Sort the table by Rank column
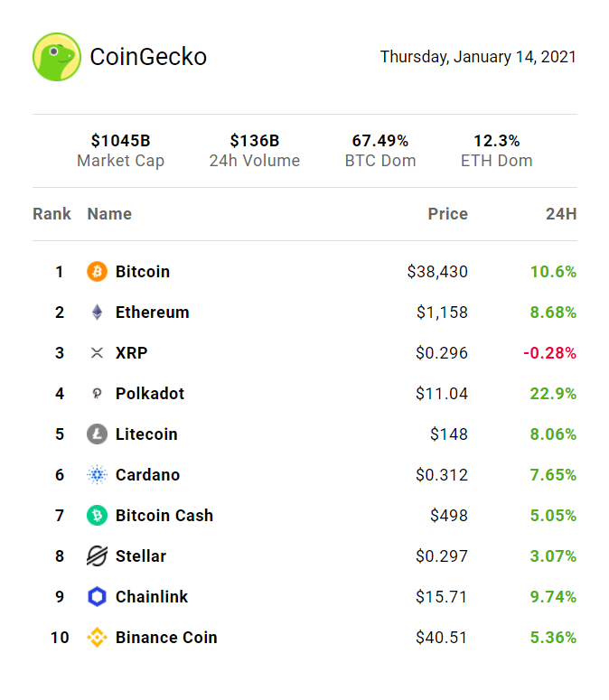Screen dimensions: 609x700 (52, 214)
